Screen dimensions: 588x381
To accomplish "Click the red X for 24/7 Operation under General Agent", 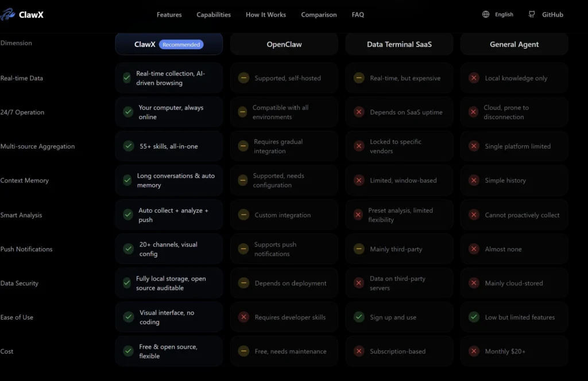I will 474,111.
